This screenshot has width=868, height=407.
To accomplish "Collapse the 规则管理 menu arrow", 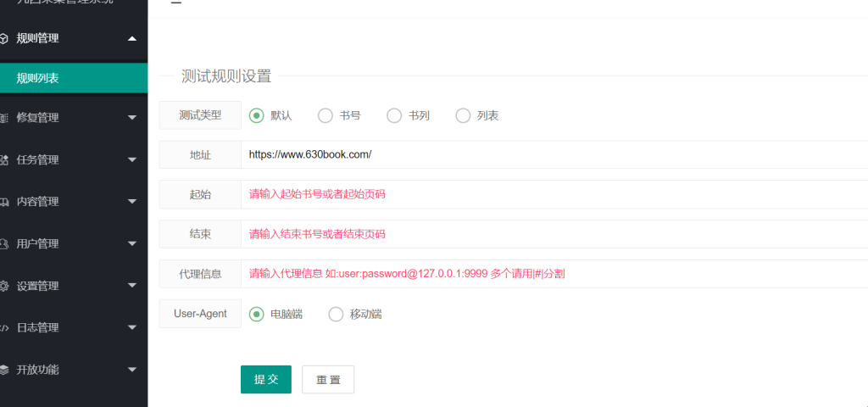I will (x=131, y=38).
